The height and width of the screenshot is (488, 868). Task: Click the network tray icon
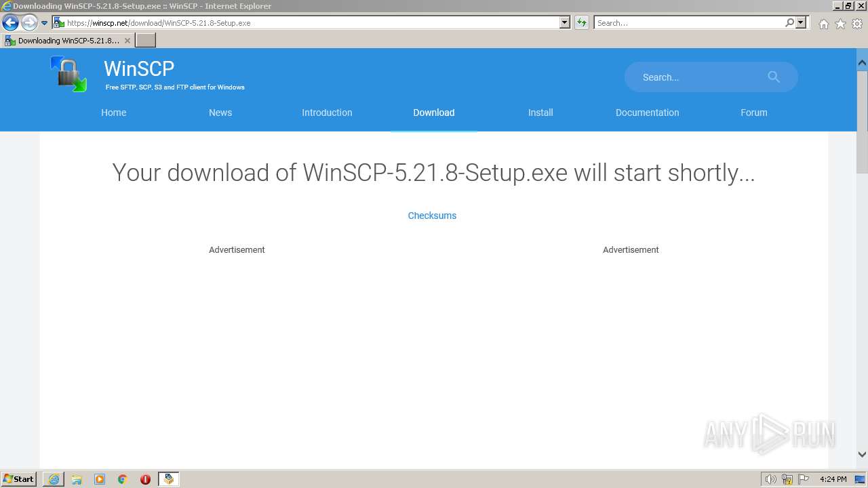click(x=787, y=479)
